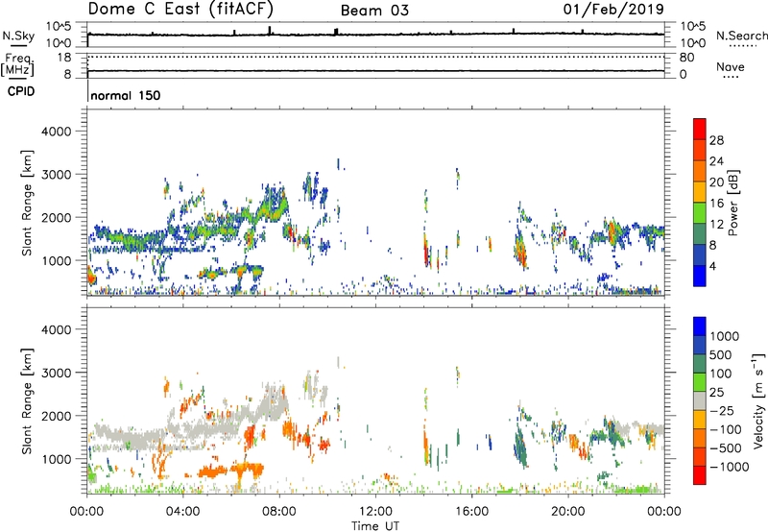Image resolution: width=768 pixels, height=532 pixels.
Task: Pick the yellow segment of the power colorbar
Action: click(x=700, y=192)
